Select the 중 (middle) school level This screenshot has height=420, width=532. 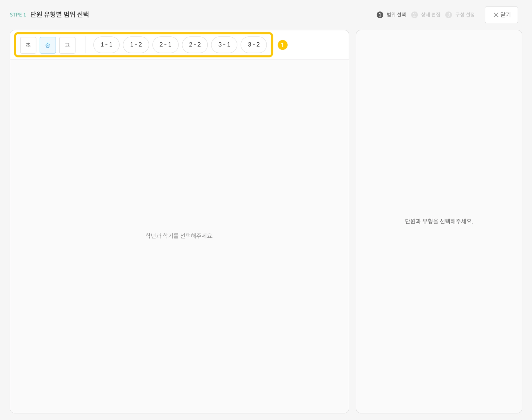pyautogui.click(x=48, y=45)
